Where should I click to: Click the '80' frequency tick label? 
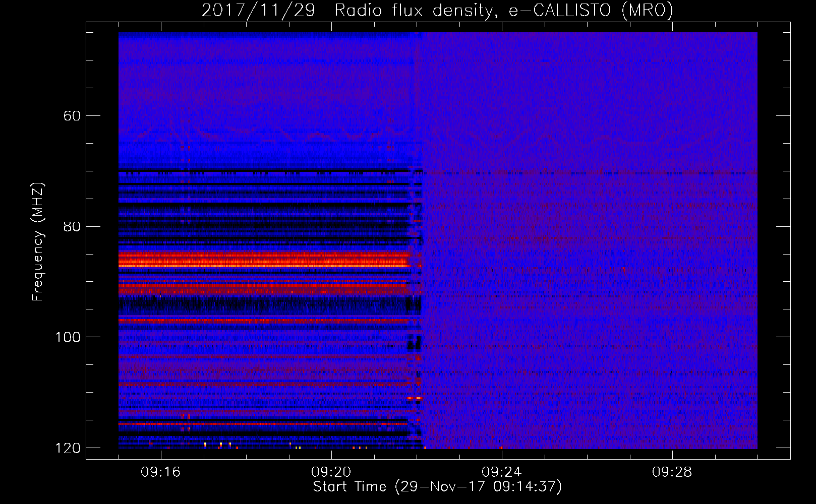pos(72,226)
